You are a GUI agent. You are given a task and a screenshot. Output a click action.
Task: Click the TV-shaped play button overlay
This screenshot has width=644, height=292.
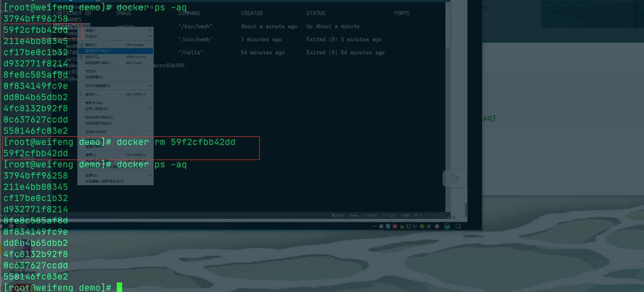pyautogui.click(x=455, y=179)
